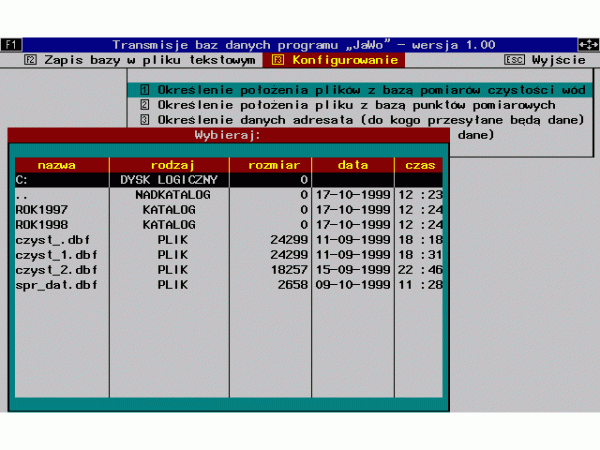Select option 1 for the pomiarów czystości wód files
The image size is (600, 450).
pos(360,90)
